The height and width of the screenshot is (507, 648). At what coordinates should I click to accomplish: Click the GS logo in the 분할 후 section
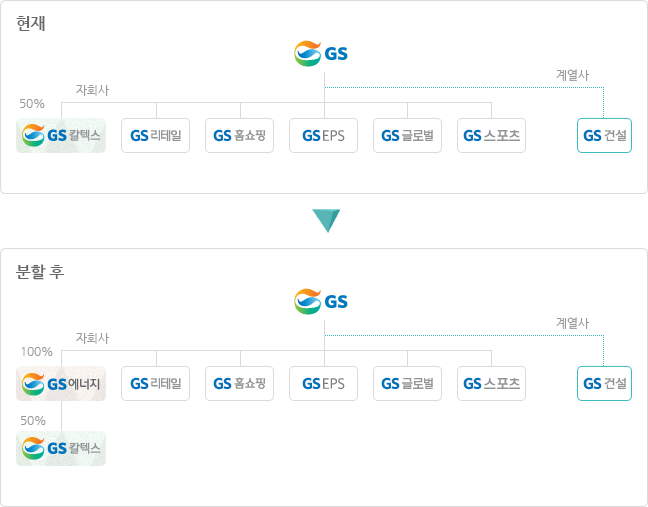tap(322, 301)
